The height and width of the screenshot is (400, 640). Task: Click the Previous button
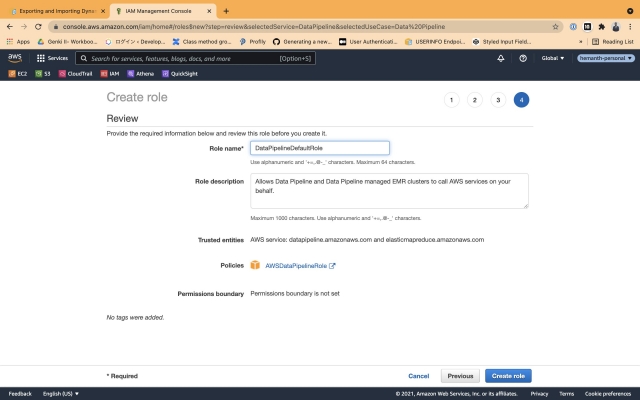coord(460,376)
